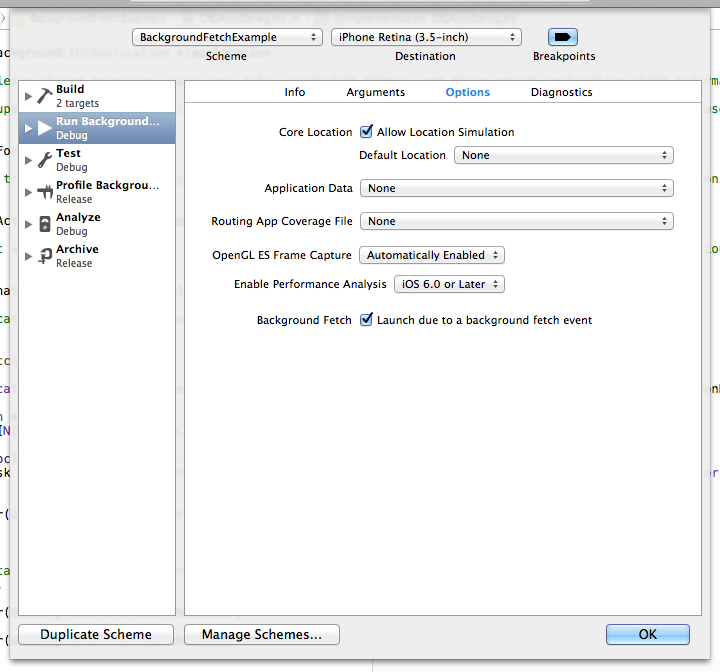This screenshot has height=672, width=720.
Task: Toggle Launch due to background fetch checkbox
Action: (367, 320)
